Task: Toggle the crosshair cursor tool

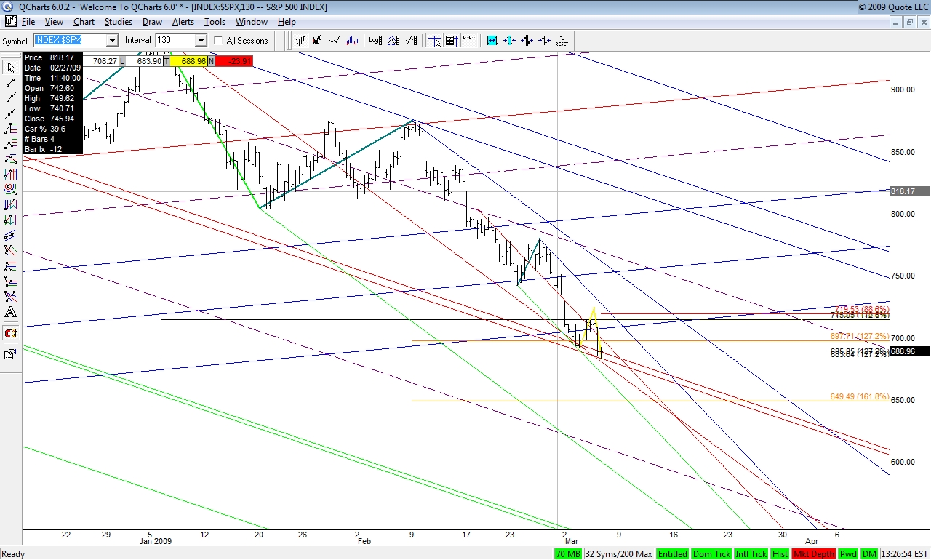Action: (x=435, y=41)
